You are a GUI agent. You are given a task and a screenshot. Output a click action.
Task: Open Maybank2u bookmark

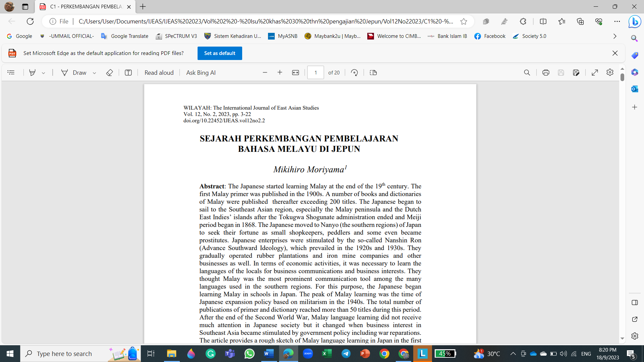click(332, 36)
